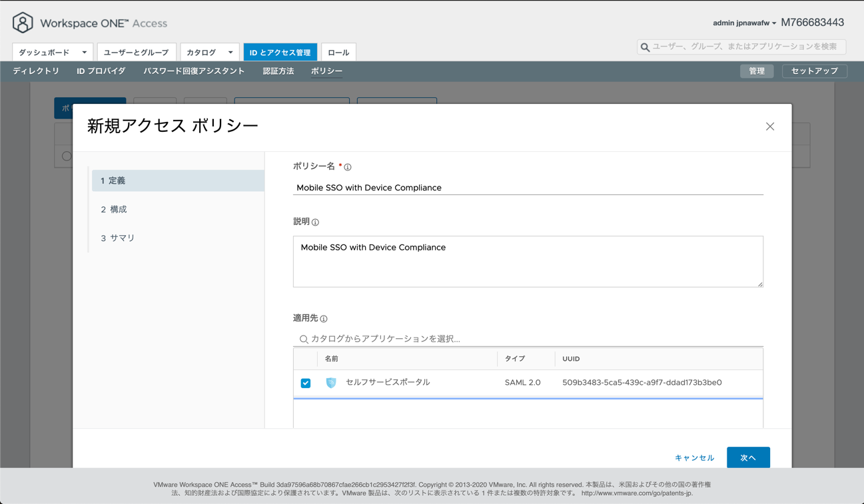
Task: Expand the admin jpnawafw user menu
Action: point(744,23)
